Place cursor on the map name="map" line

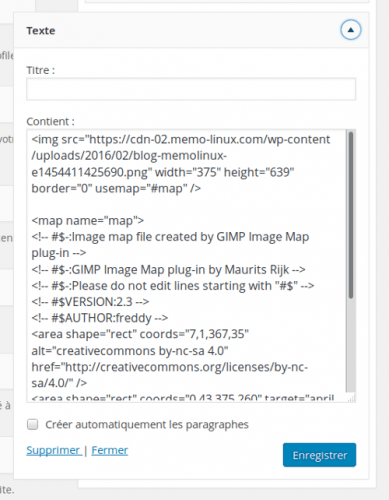coord(88,221)
